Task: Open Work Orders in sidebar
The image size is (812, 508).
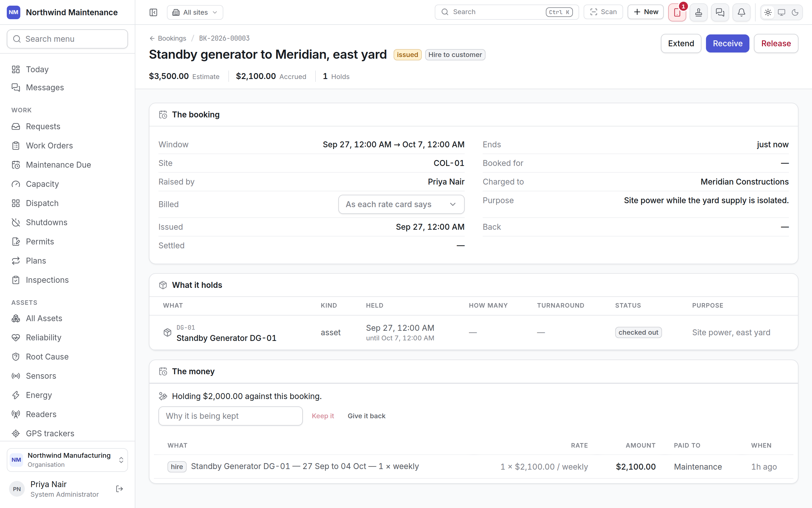Action: 67,145
